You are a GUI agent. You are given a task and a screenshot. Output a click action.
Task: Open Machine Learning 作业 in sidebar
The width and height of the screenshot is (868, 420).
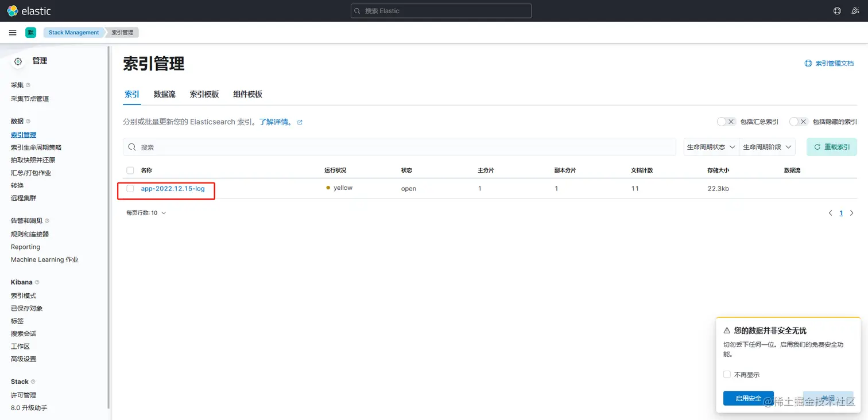point(45,259)
